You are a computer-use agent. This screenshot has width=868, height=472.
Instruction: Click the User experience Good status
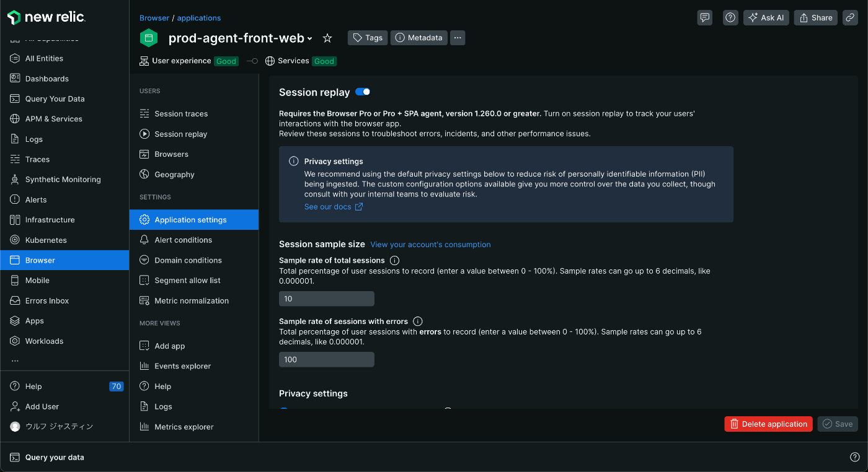(190, 61)
